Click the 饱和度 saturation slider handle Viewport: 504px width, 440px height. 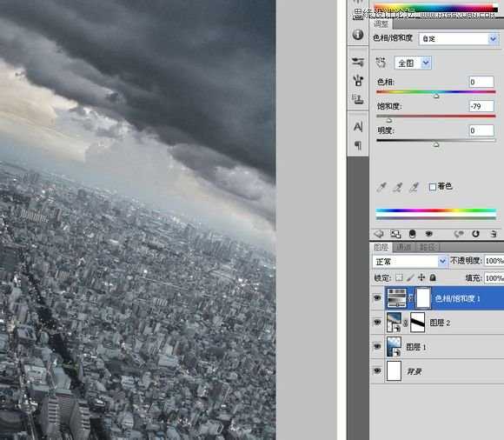tap(389, 120)
